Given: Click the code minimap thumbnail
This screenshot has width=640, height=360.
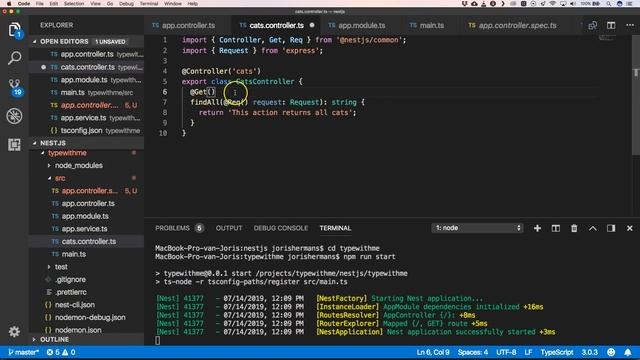Looking at the screenshot, I should 607,38.
